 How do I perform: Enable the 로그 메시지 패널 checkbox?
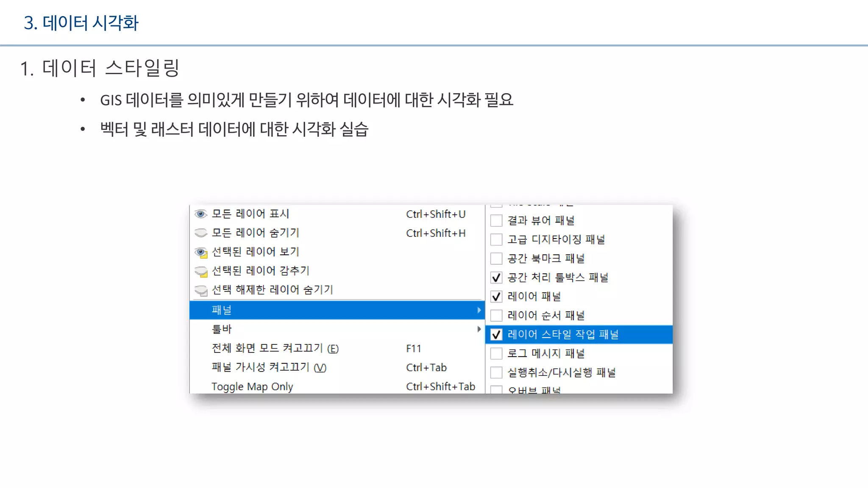(496, 354)
